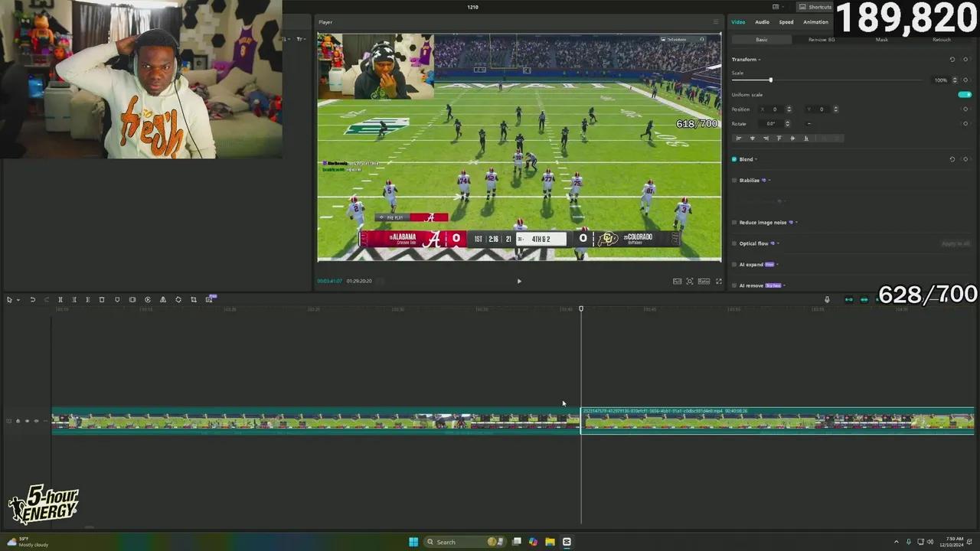Delete the selected clip with trash icon
This screenshot has width=980, height=551.
pyautogui.click(x=102, y=299)
